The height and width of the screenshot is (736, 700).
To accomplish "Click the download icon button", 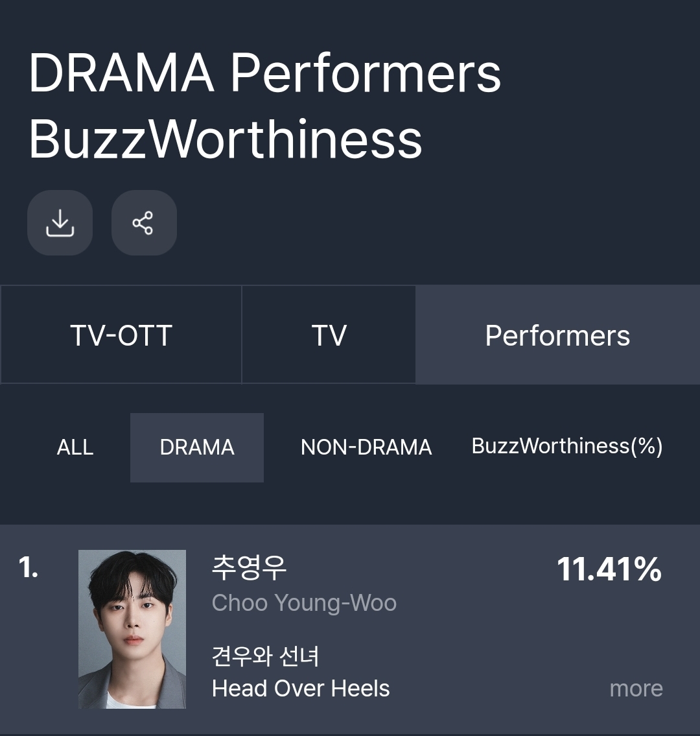I will coord(60,222).
